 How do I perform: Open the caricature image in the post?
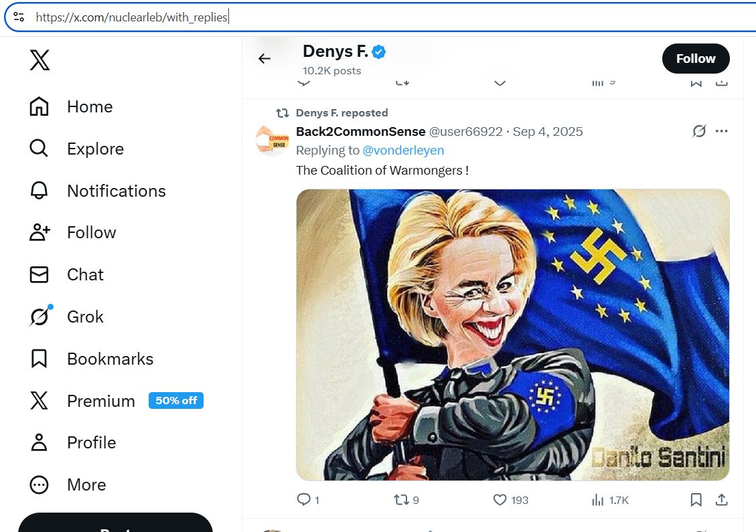point(512,335)
